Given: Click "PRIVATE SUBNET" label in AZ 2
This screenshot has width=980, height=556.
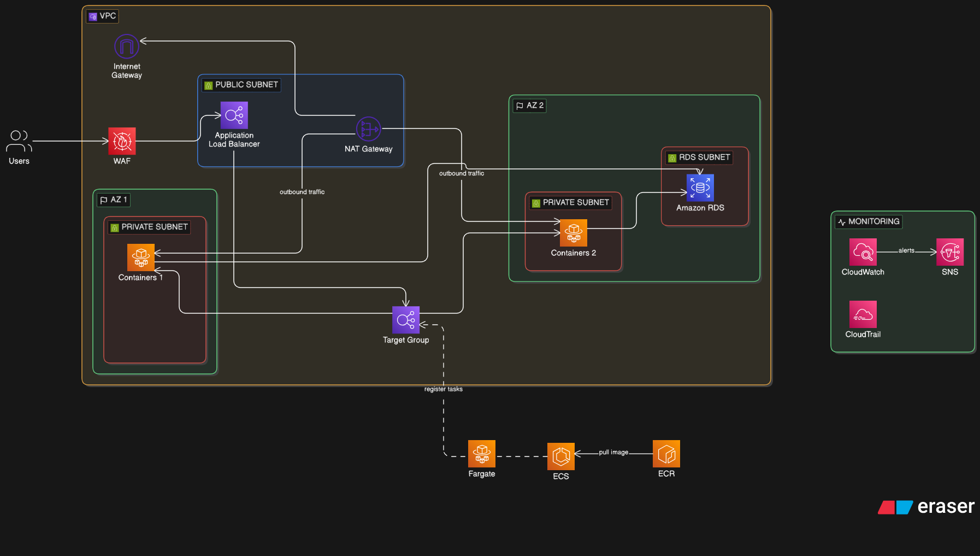Looking at the screenshot, I should pos(576,202).
